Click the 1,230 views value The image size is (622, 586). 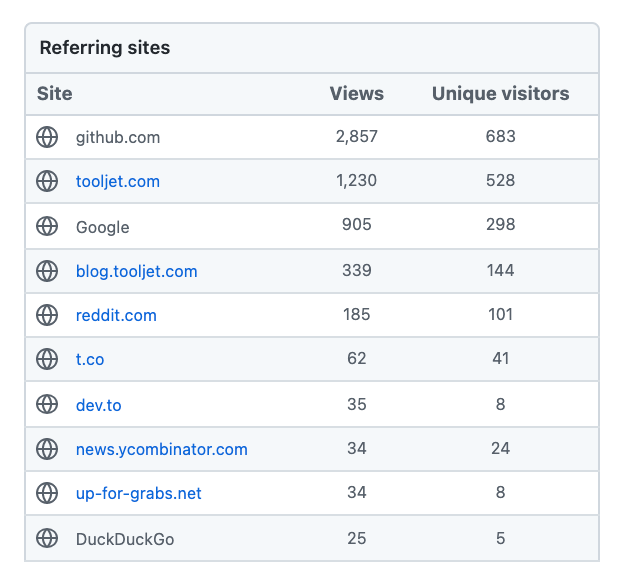[357, 181]
